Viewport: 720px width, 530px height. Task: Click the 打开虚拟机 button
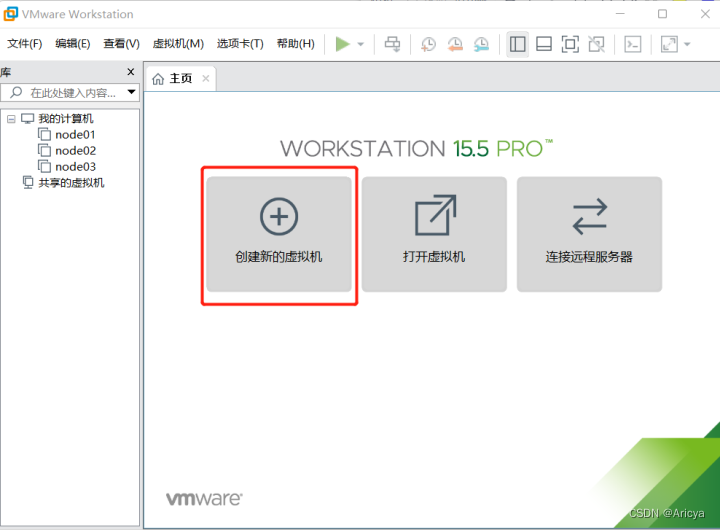[434, 234]
